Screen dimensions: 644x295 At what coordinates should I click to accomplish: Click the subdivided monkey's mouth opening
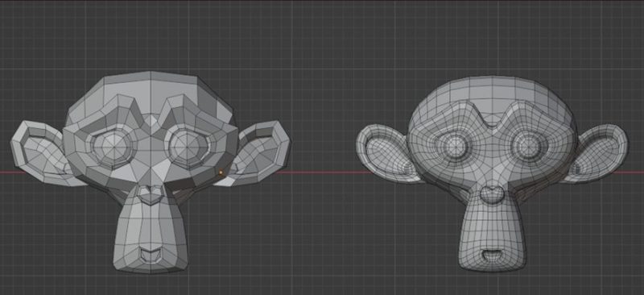(x=491, y=254)
